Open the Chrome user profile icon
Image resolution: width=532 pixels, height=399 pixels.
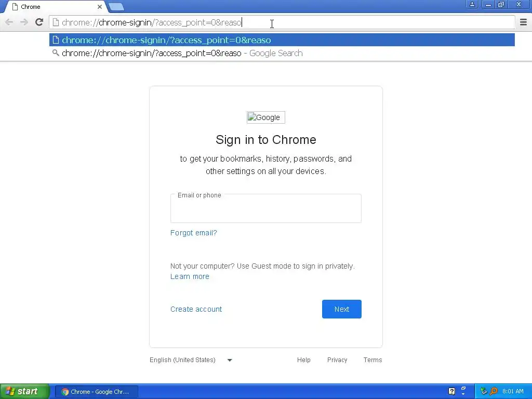(x=472, y=4)
